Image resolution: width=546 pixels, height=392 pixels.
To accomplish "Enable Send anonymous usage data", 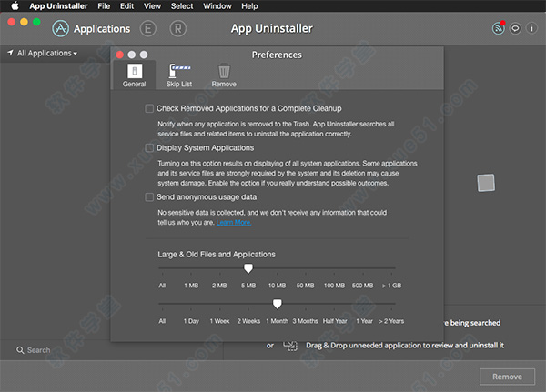I will 149,197.
